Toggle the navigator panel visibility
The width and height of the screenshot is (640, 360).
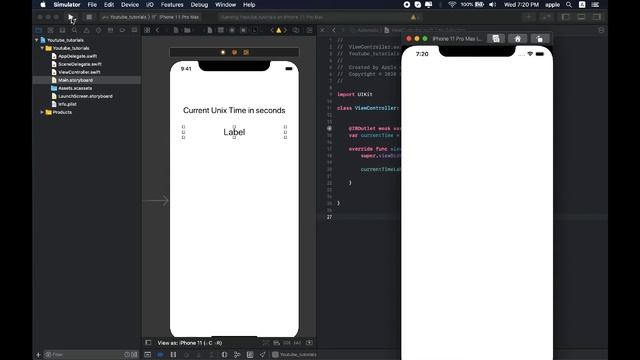tap(566, 17)
